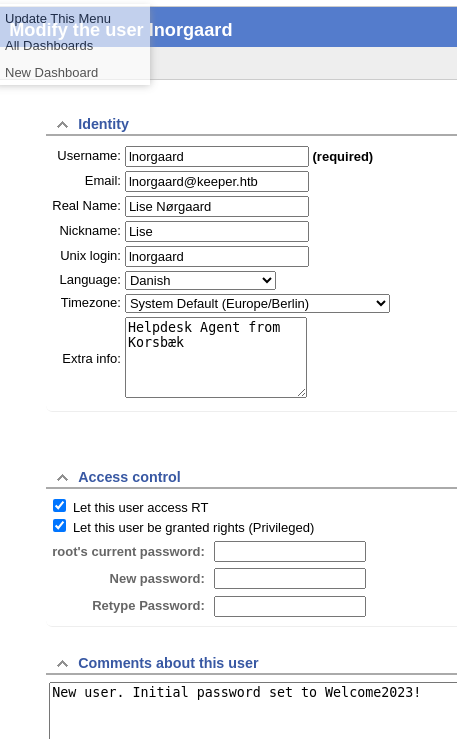Viewport: 457px width, 739px height.
Task: Click the Access control heading link
Action: click(129, 477)
